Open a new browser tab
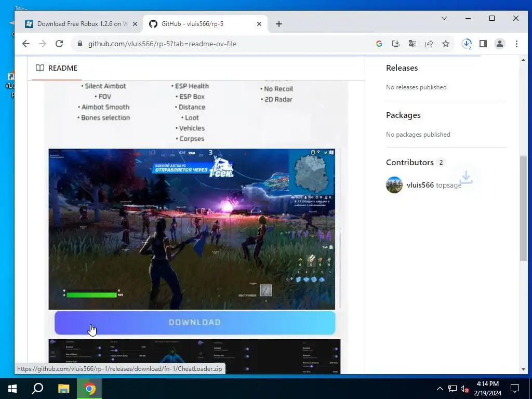This screenshot has height=399, width=532. click(279, 24)
